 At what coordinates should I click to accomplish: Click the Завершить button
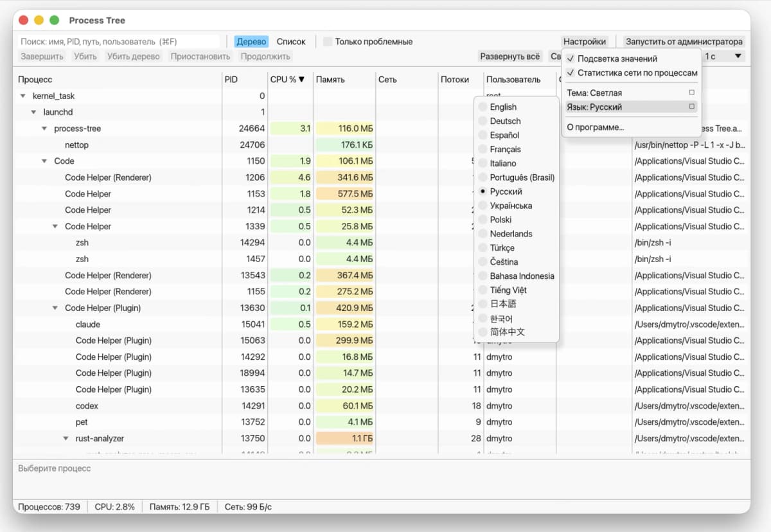42,57
